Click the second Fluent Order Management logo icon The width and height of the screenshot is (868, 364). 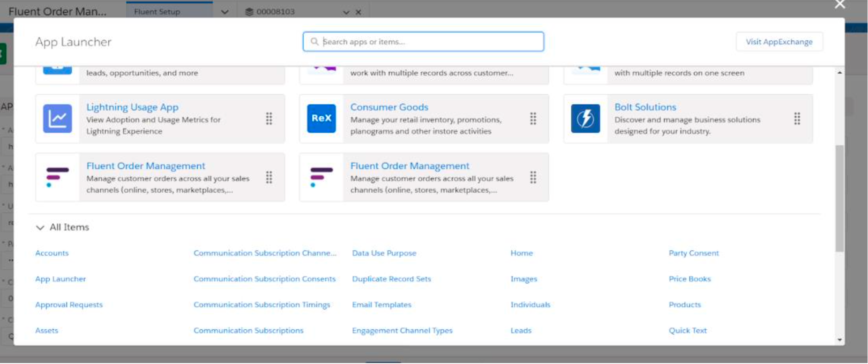pos(321,177)
